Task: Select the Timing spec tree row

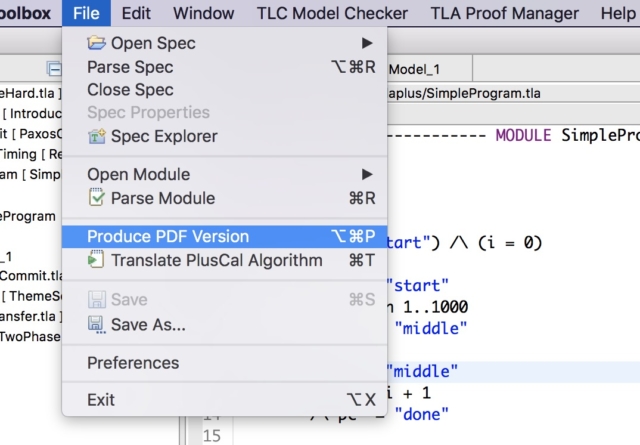Action: (x=31, y=154)
